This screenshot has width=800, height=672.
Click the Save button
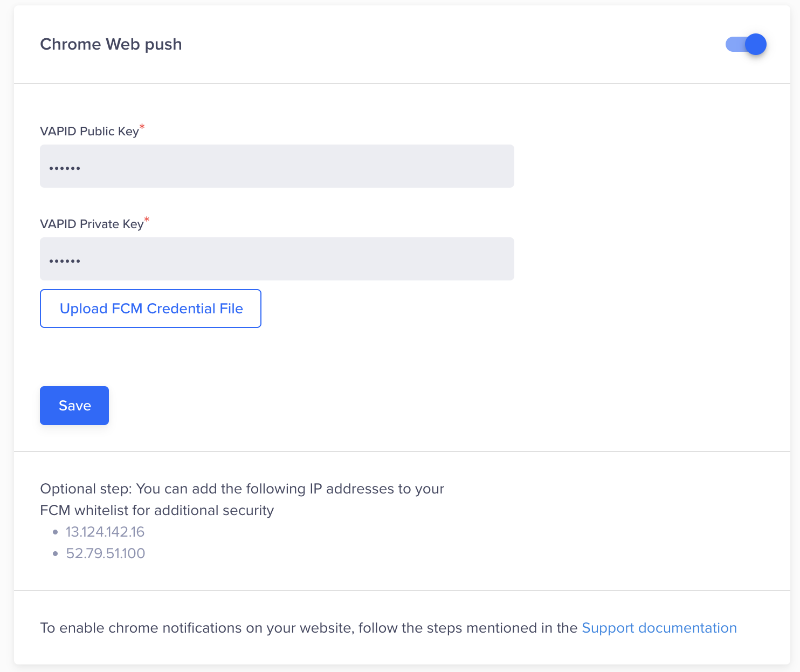[x=74, y=406]
